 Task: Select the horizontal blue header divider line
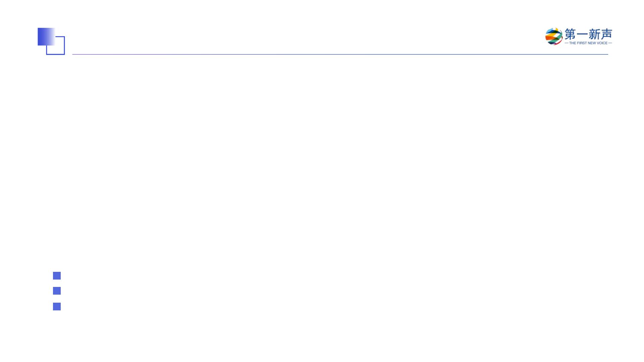coord(340,54)
